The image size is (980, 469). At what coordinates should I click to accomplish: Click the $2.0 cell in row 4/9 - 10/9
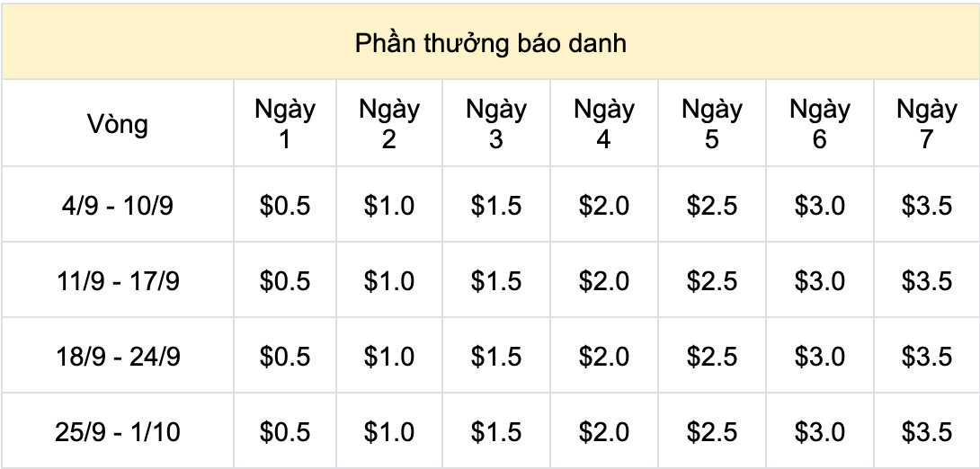point(603,206)
